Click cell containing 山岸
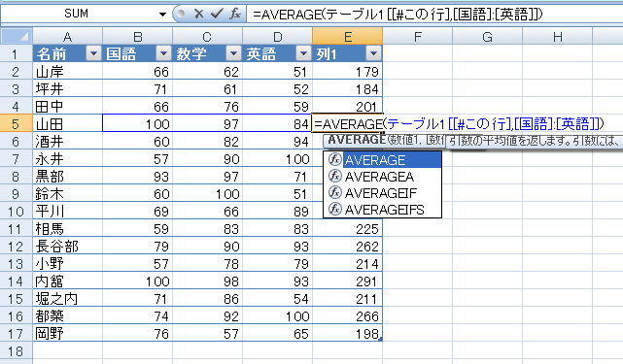The height and width of the screenshot is (364, 623). tap(67, 71)
